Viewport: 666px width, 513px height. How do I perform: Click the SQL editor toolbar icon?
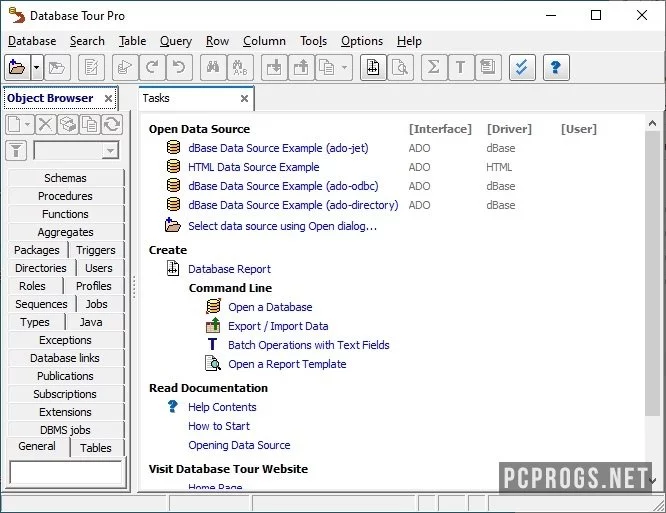click(x=91, y=67)
